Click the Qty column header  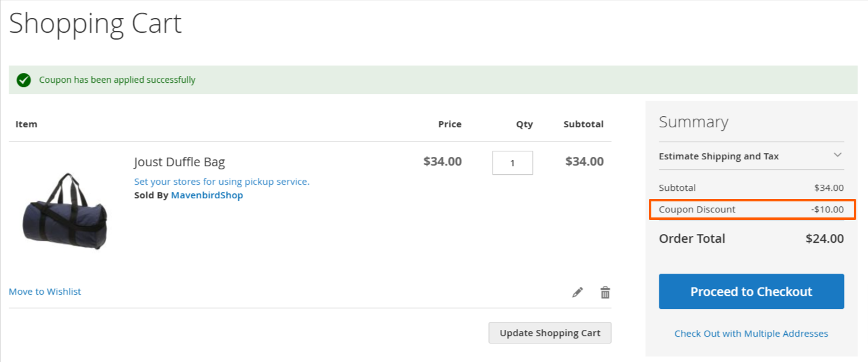(524, 124)
